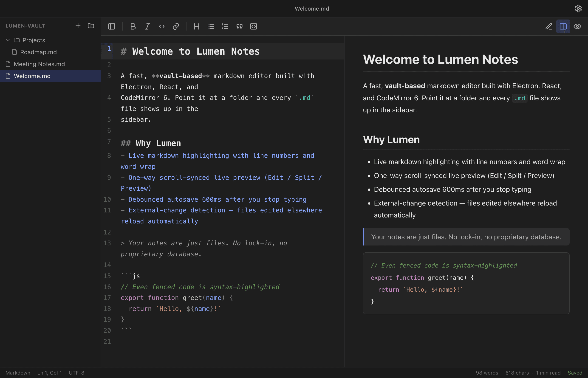Click Markdown language in status bar
The height and width of the screenshot is (378, 588).
(x=18, y=372)
